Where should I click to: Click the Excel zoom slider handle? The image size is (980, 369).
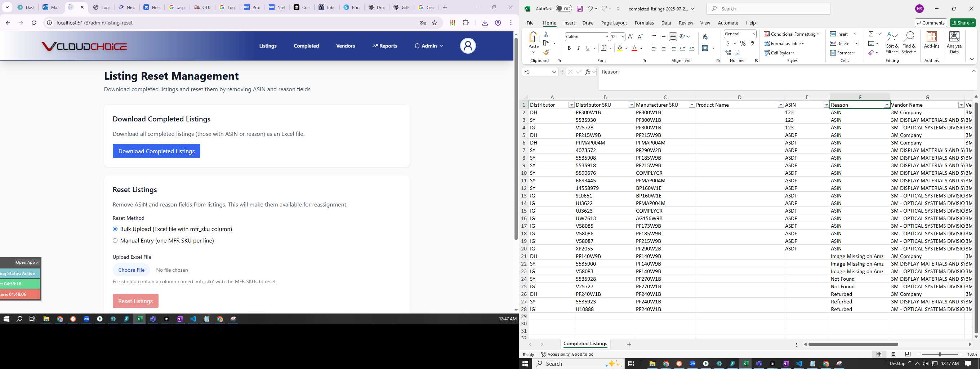coord(940,354)
